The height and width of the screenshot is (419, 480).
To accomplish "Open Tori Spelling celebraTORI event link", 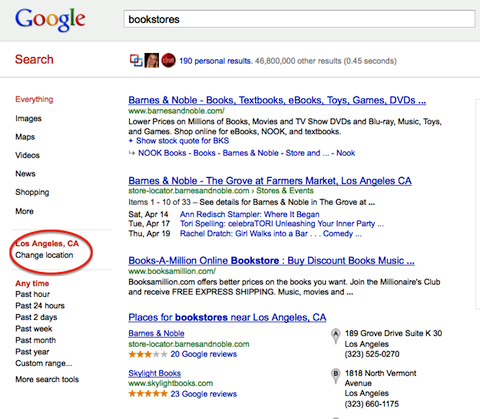I will 282,224.
